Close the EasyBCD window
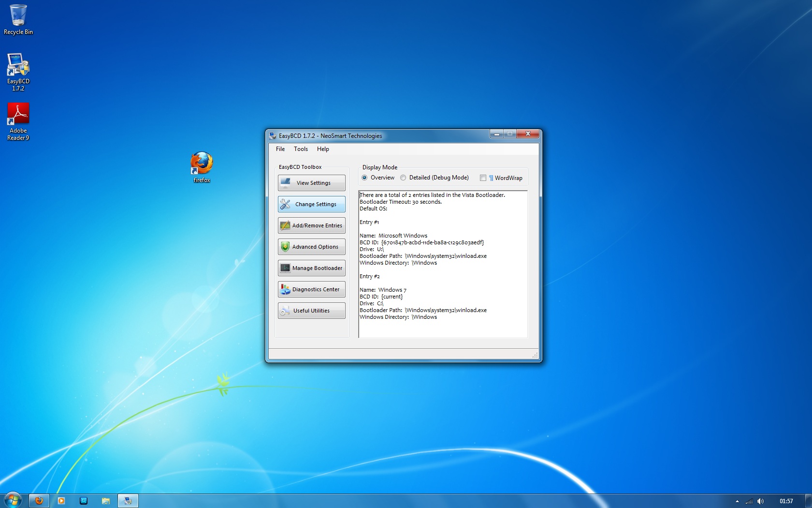Image resolution: width=812 pixels, height=508 pixels. pos(528,134)
